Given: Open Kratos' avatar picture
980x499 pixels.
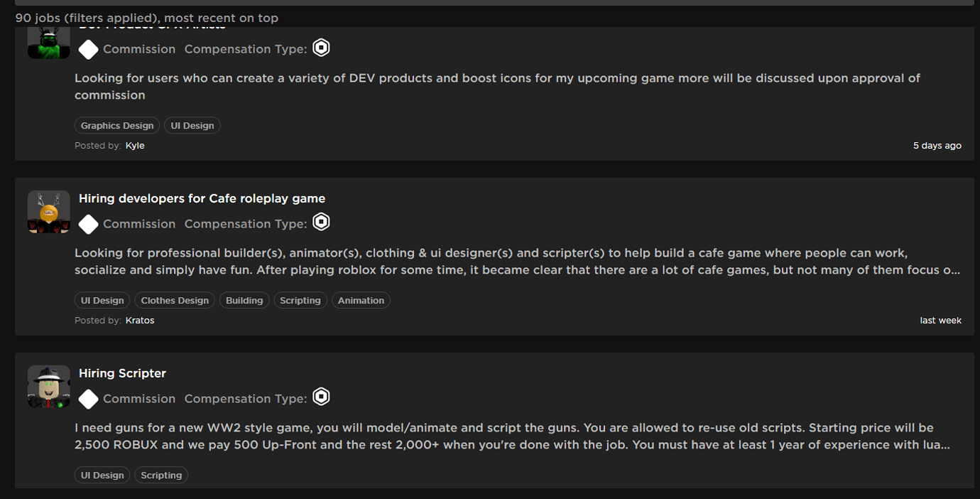Looking at the screenshot, I should 48,212.
